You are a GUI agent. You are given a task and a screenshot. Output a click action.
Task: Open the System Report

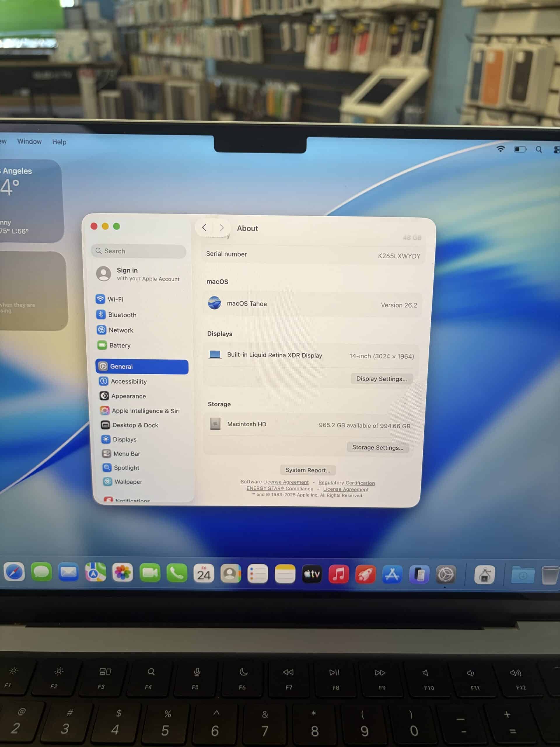[307, 470]
